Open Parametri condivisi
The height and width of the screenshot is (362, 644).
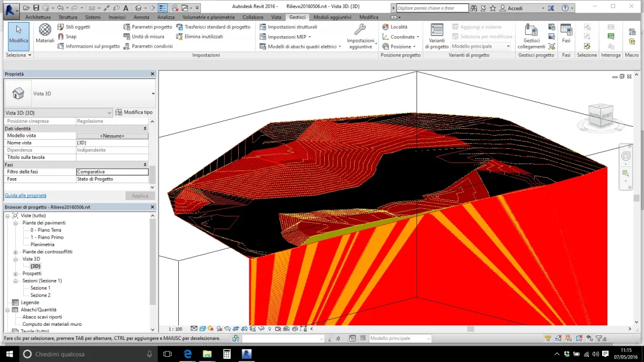[148, 46]
